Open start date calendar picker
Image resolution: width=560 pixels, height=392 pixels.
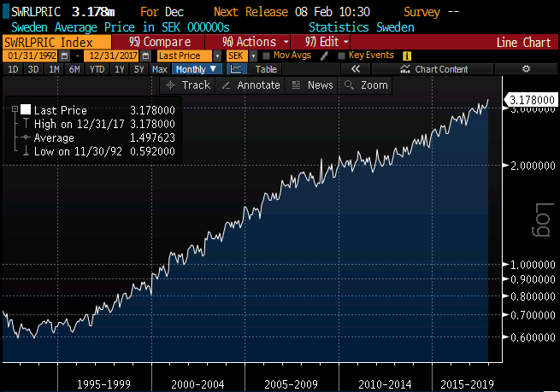click(x=65, y=56)
